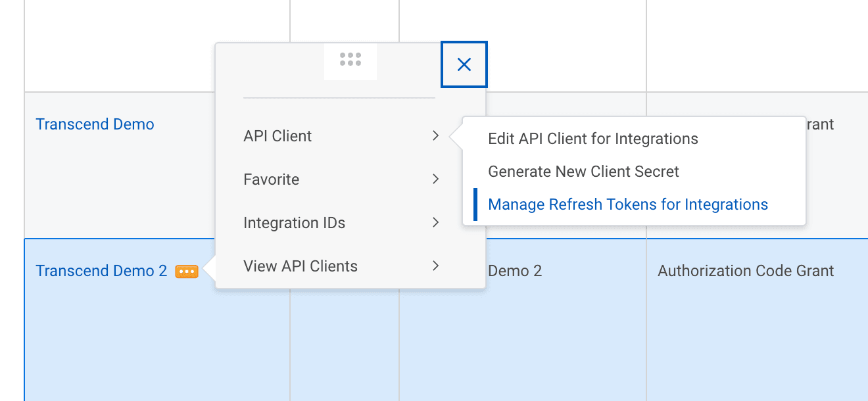Close the related actions popup
Image resolution: width=868 pixels, height=401 pixels.
click(464, 64)
